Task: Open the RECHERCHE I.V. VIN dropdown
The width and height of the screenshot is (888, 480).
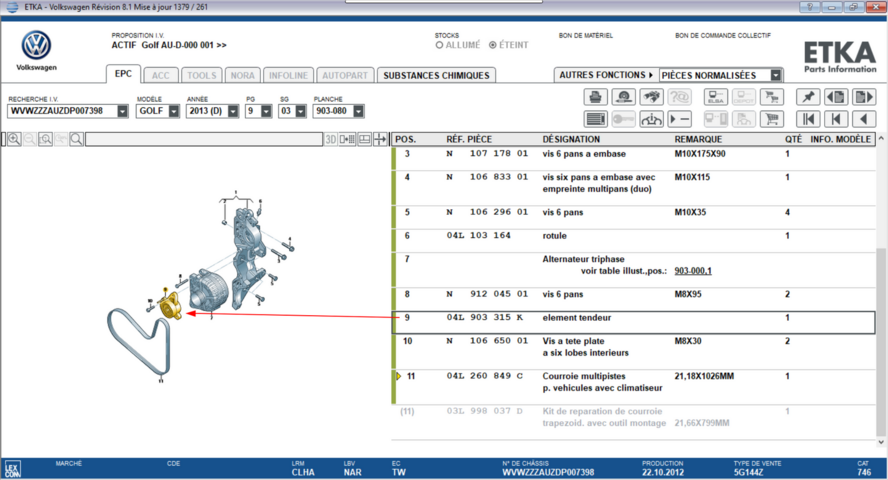Action: 122,112
